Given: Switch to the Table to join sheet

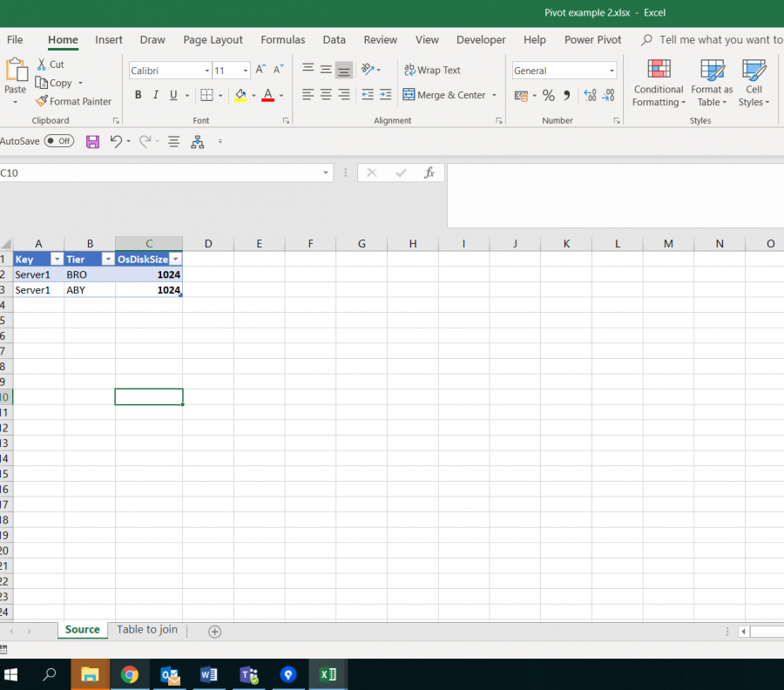Looking at the screenshot, I should [147, 630].
